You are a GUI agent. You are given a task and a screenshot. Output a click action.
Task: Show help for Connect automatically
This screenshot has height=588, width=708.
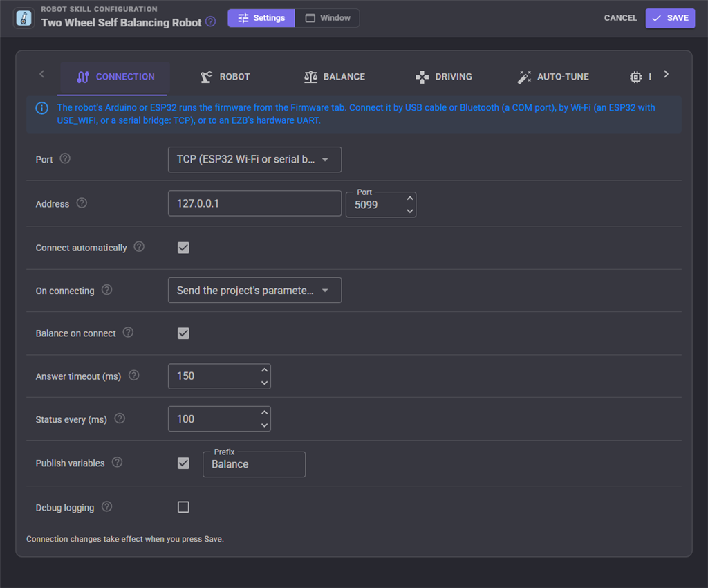[139, 246]
